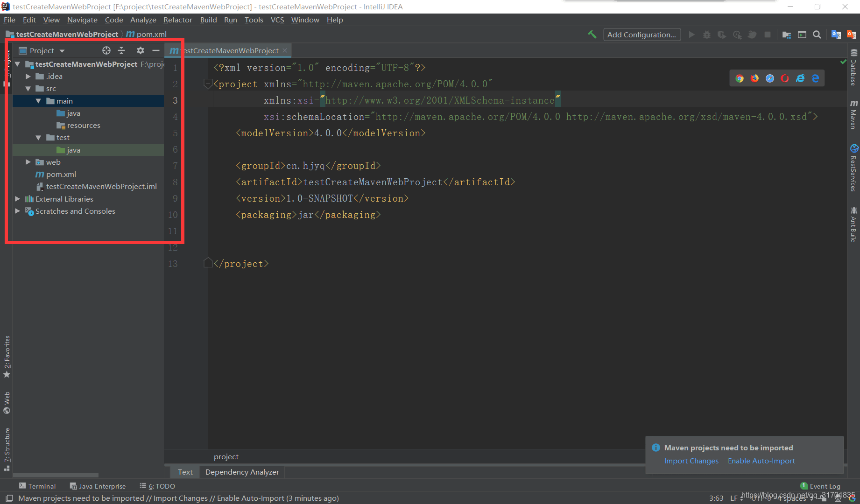Open pom.xml in Internet Explorer
Image resolution: width=860 pixels, height=504 pixels.
tap(800, 78)
